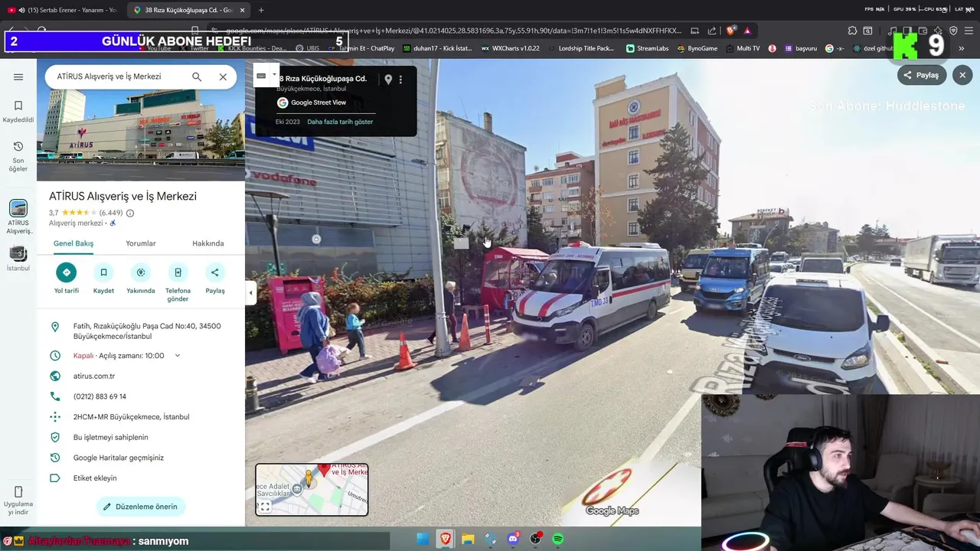Copy the Fatih, Rızaküçükoğlu Paşa address row

141,331
